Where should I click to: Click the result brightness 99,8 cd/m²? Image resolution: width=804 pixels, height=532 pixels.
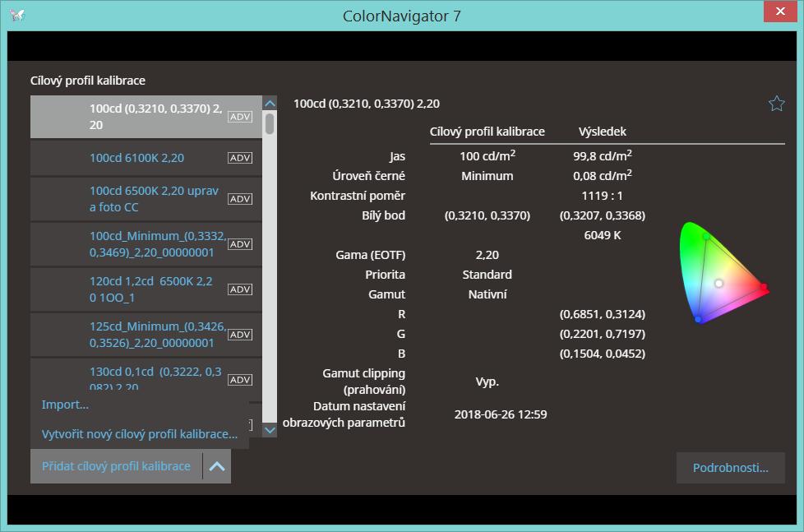[602, 156]
